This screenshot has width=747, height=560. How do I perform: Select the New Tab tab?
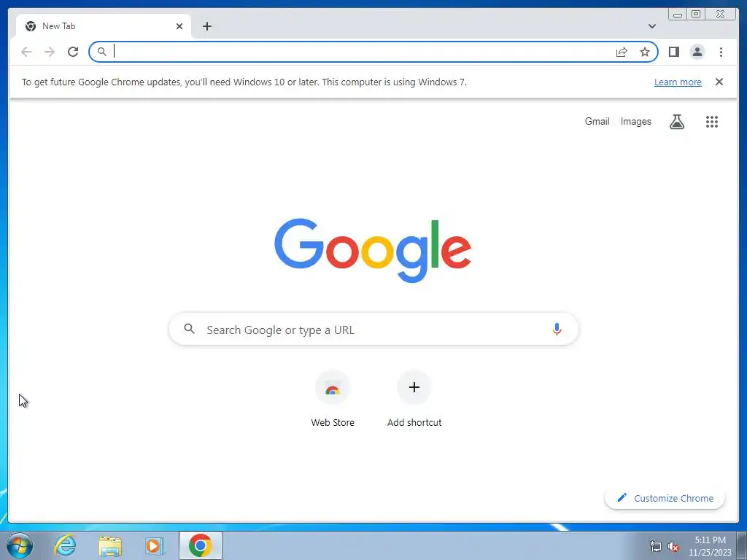(x=104, y=26)
